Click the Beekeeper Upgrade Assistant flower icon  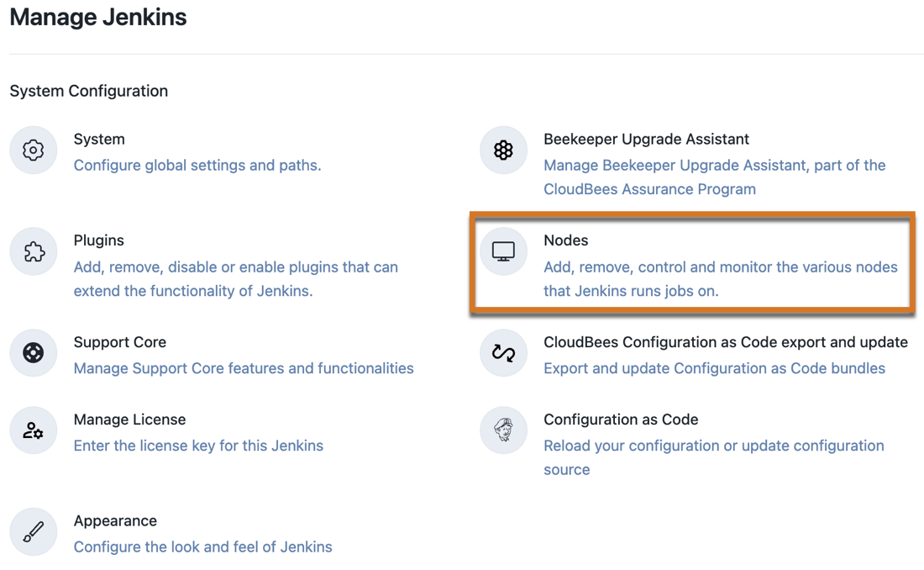[x=503, y=150]
